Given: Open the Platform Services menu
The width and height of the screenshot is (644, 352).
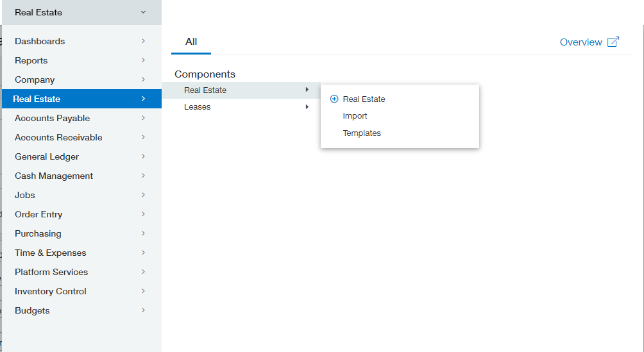Looking at the screenshot, I should click(81, 272).
